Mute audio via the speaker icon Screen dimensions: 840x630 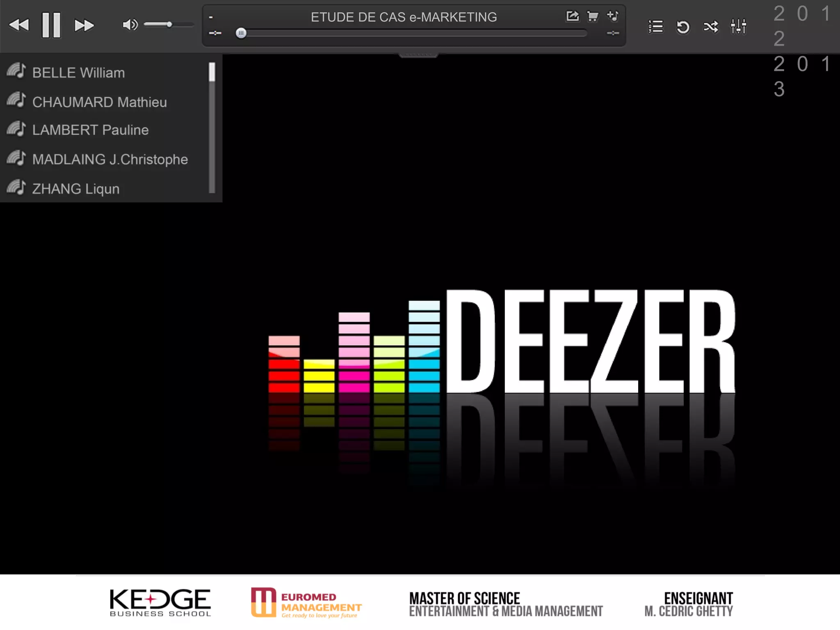[x=130, y=25]
